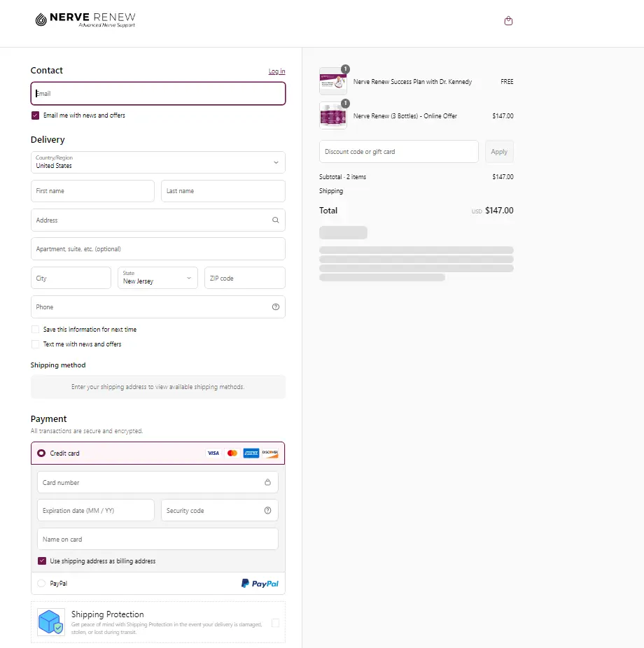
Task: Open the State dropdown showing New Jersey
Action: click(x=157, y=278)
